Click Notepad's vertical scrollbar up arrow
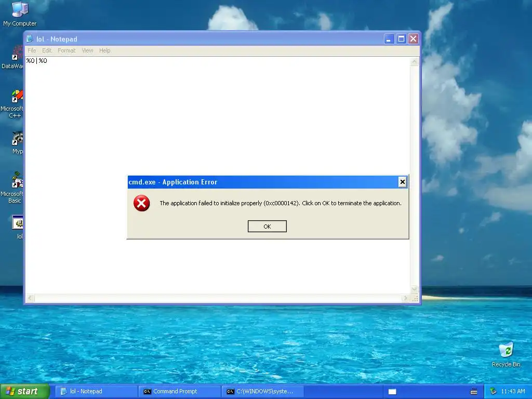This screenshot has height=399, width=532. click(414, 61)
